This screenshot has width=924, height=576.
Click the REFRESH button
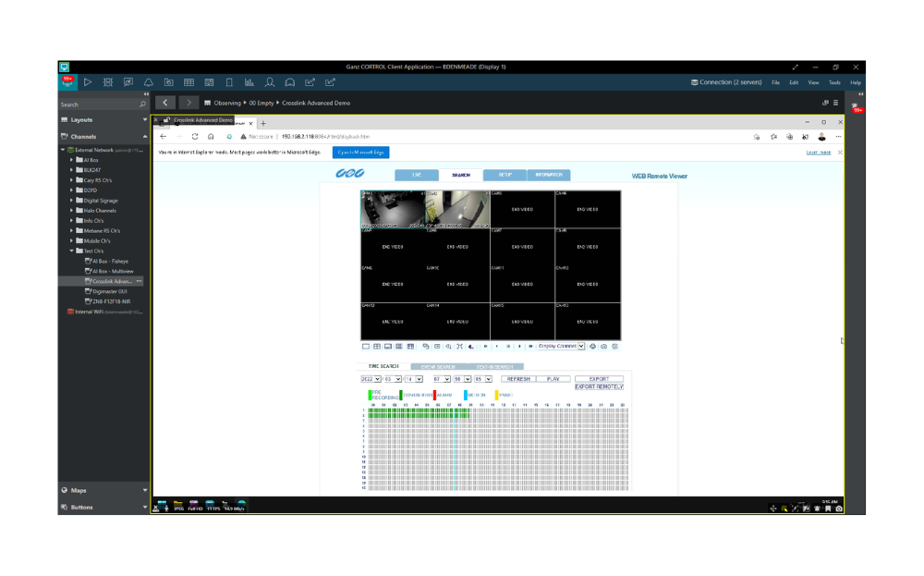[x=518, y=379]
